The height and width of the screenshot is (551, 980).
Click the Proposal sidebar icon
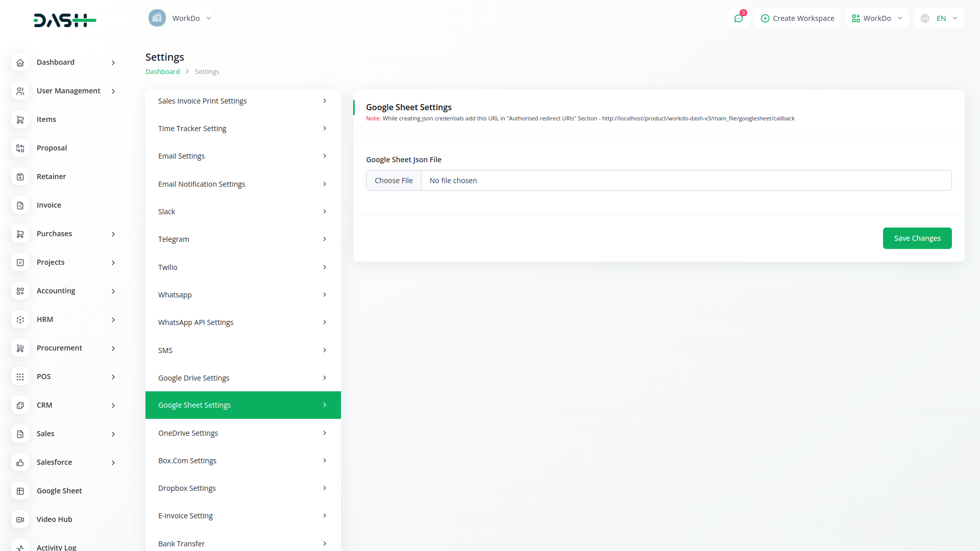[x=20, y=148]
